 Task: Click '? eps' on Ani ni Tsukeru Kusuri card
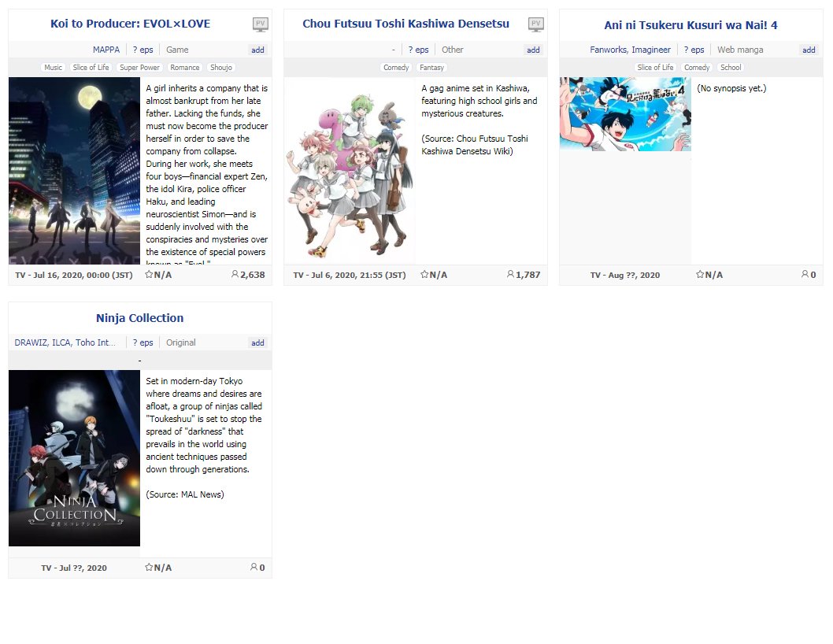tap(694, 50)
